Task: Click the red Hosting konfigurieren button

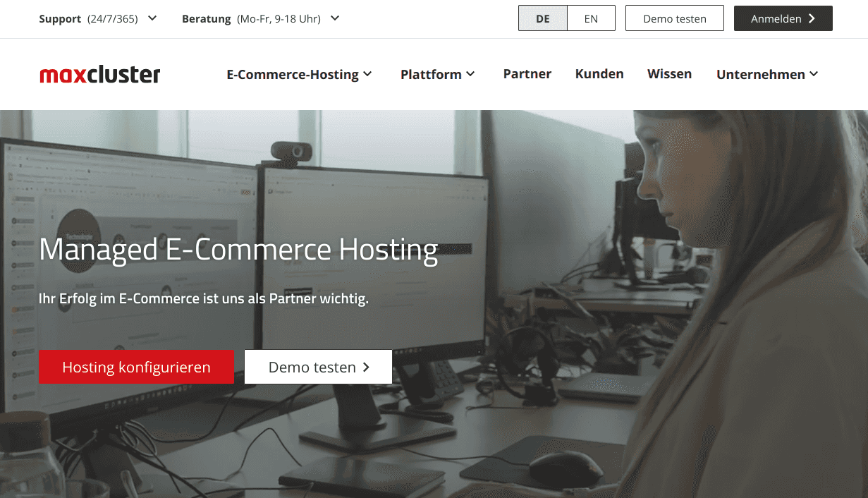Action: coord(136,367)
